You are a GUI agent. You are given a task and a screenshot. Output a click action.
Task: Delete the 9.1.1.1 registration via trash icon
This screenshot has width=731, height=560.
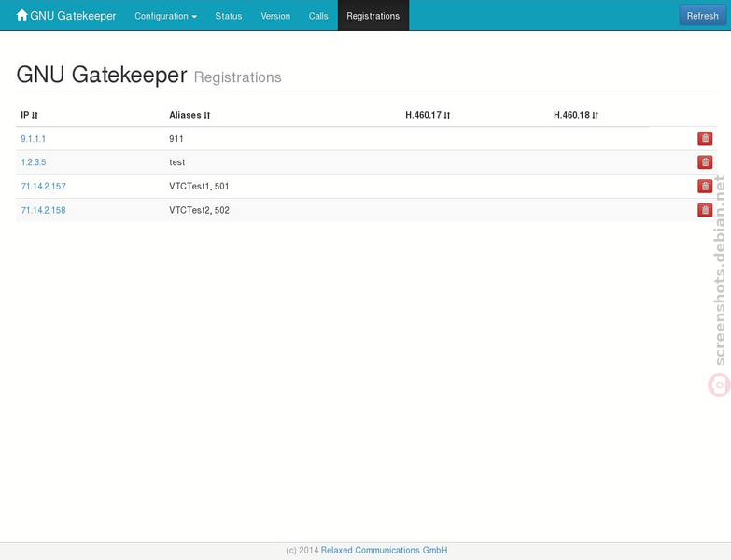pos(705,138)
